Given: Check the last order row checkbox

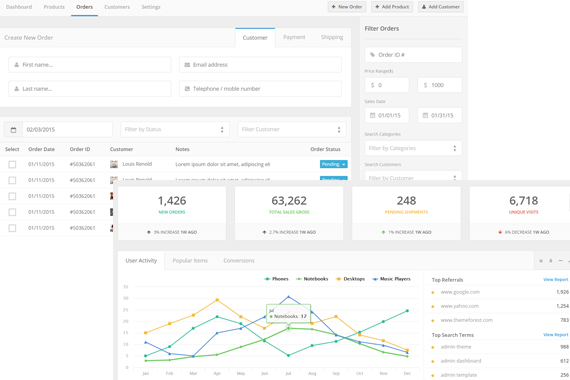Looking at the screenshot, I should click(x=12, y=228).
